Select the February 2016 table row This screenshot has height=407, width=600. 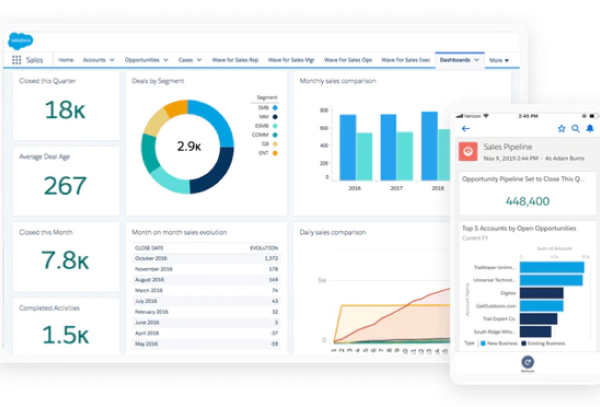click(206, 312)
